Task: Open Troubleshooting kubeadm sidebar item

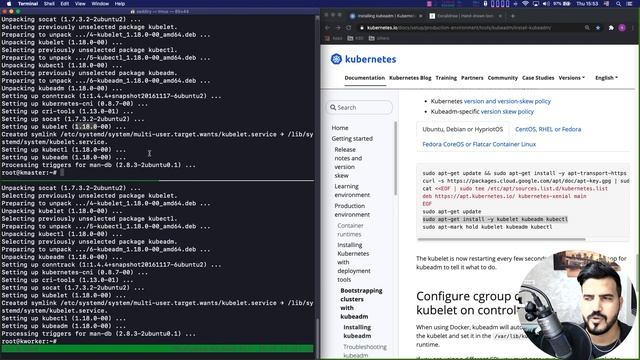Action: click(x=365, y=351)
